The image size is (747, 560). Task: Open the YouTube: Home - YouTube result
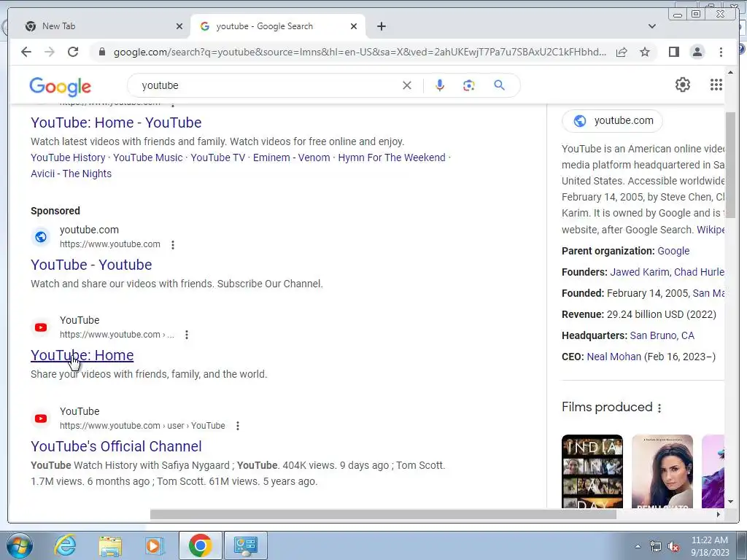[116, 122]
